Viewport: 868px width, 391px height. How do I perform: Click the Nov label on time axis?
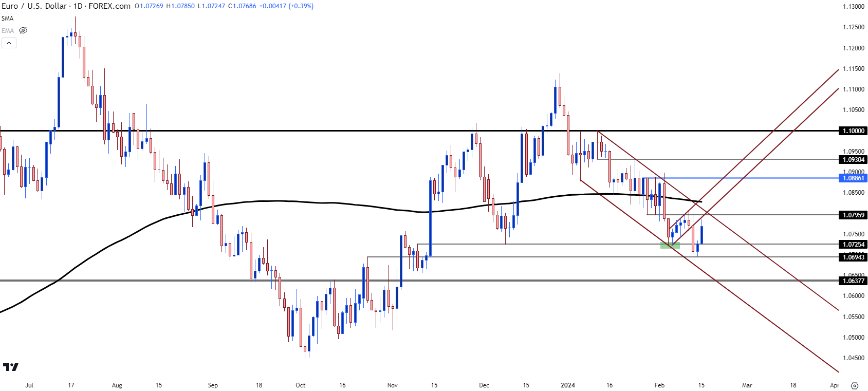pyautogui.click(x=393, y=385)
